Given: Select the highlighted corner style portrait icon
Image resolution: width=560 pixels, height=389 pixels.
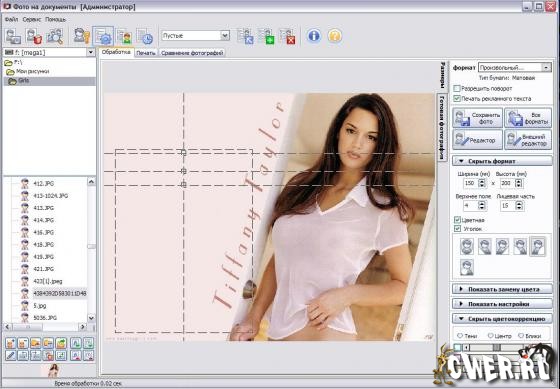Looking at the screenshot, I should (x=538, y=246).
